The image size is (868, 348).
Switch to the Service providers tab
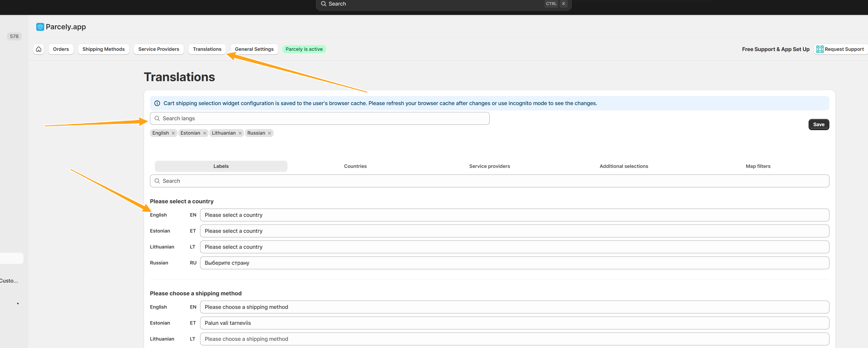click(489, 166)
